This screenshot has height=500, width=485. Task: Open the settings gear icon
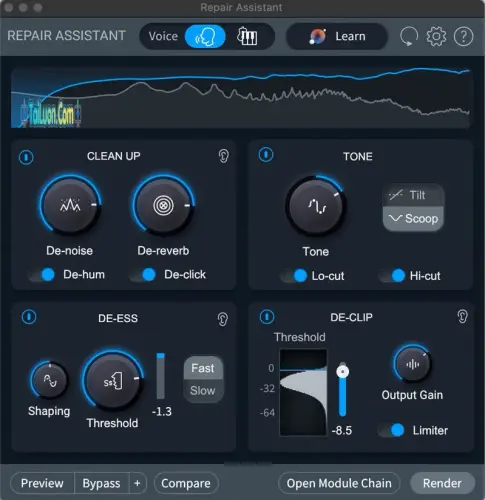[436, 36]
